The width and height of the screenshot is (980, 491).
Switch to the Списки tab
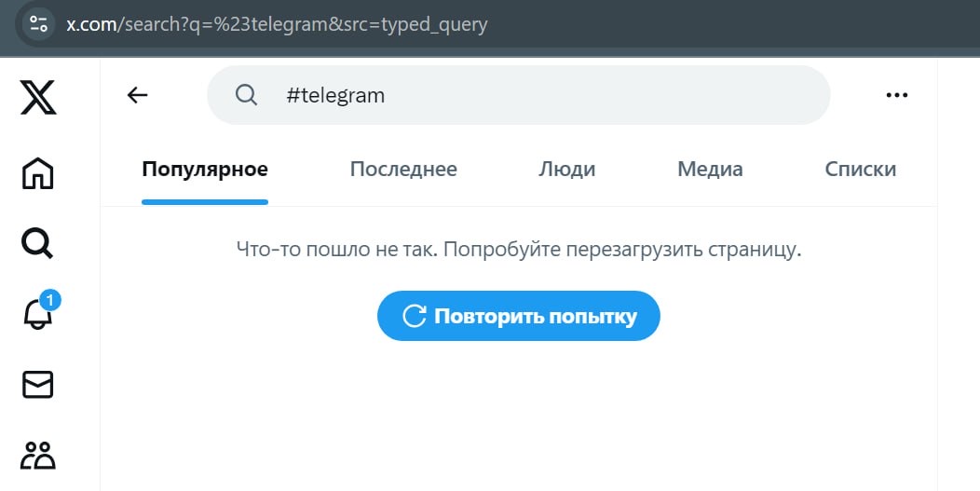click(x=861, y=169)
